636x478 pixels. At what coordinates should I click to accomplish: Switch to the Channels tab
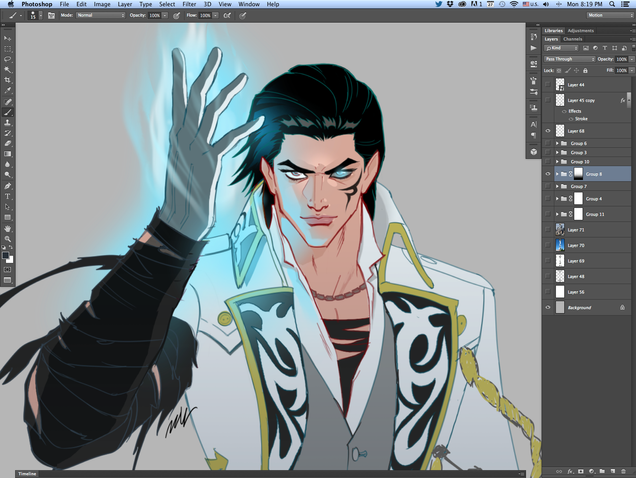573,39
